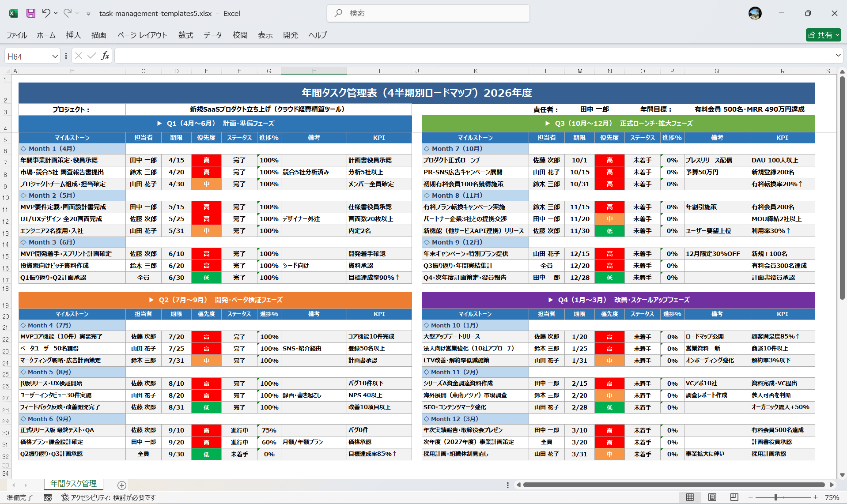Click the Enter checkmark formula bar icon
The height and width of the screenshot is (504, 847).
click(92, 56)
